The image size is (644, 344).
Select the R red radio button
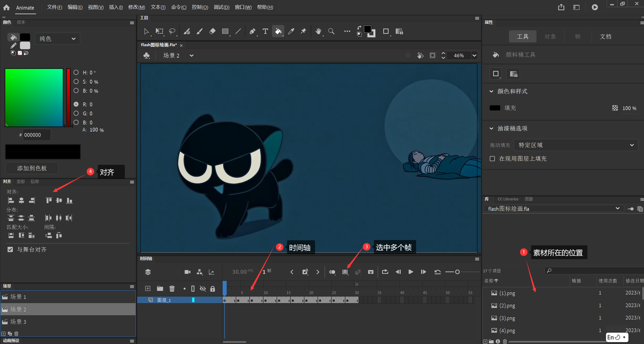point(76,104)
